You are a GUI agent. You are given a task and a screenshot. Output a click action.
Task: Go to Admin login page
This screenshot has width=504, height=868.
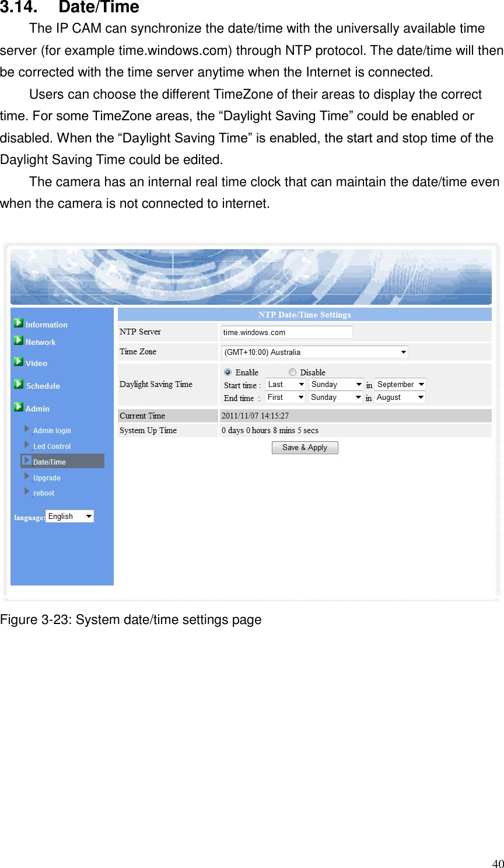(52, 431)
